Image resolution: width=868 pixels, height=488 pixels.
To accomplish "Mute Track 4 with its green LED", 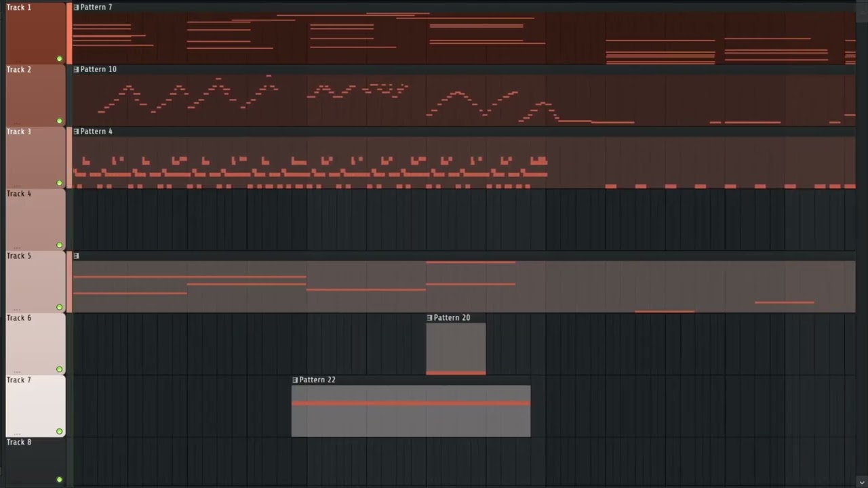I will pyautogui.click(x=60, y=245).
